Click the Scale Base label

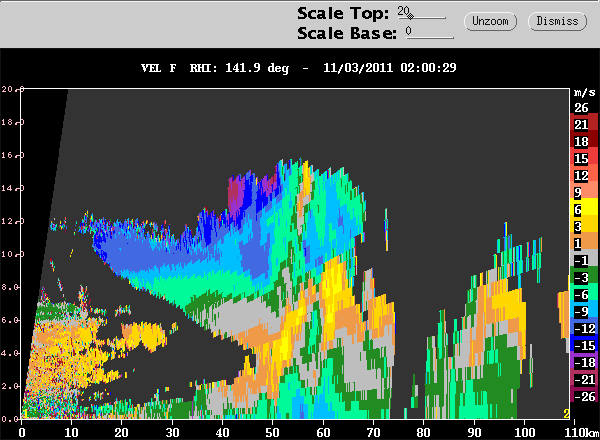coord(347,33)
